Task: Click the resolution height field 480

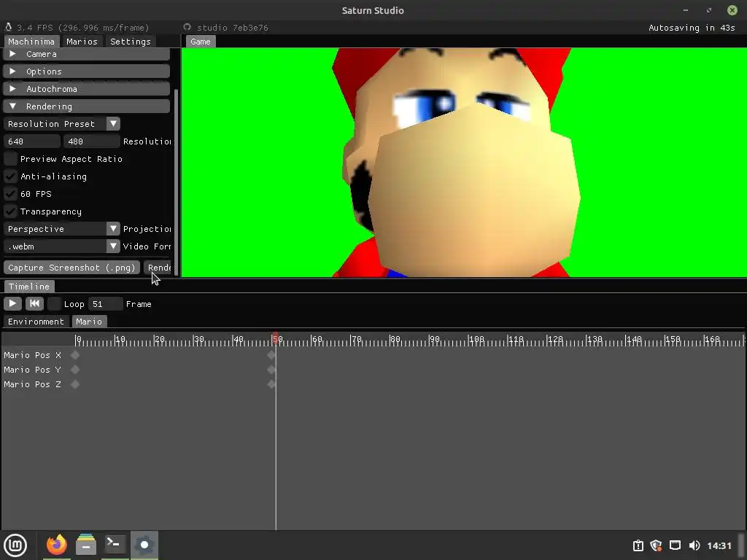Action: [91, 141]
